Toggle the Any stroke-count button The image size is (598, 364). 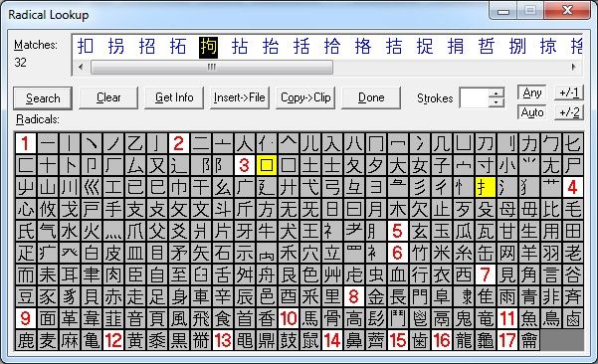coord(532,92)
